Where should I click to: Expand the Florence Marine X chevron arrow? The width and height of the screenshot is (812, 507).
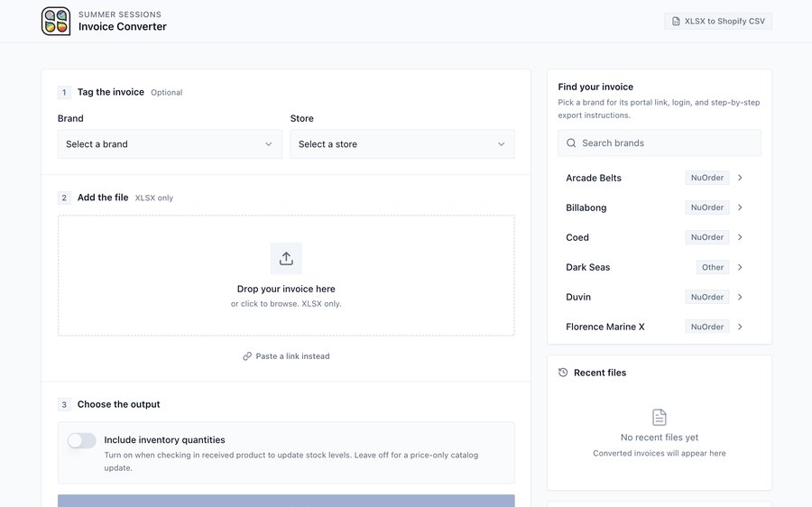(740, 327)
